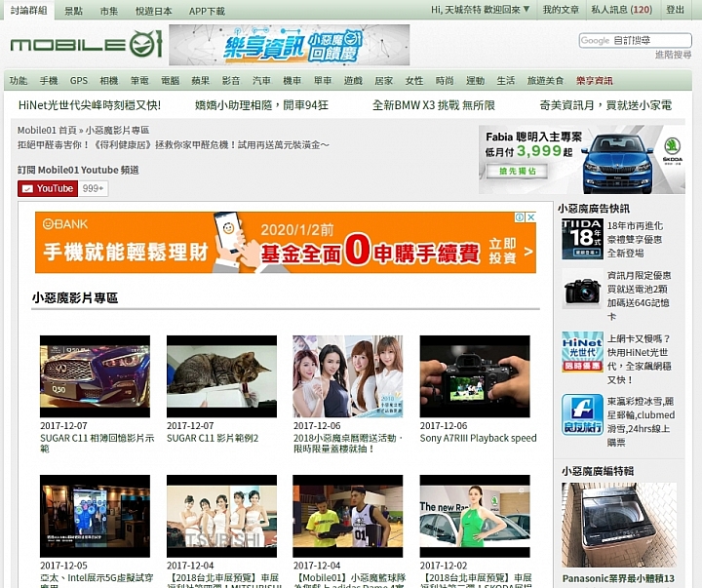Open the ad info icon on O-Bank banner
The width and height of the screenshot is (702, 588).
click(x=520, y=217)
